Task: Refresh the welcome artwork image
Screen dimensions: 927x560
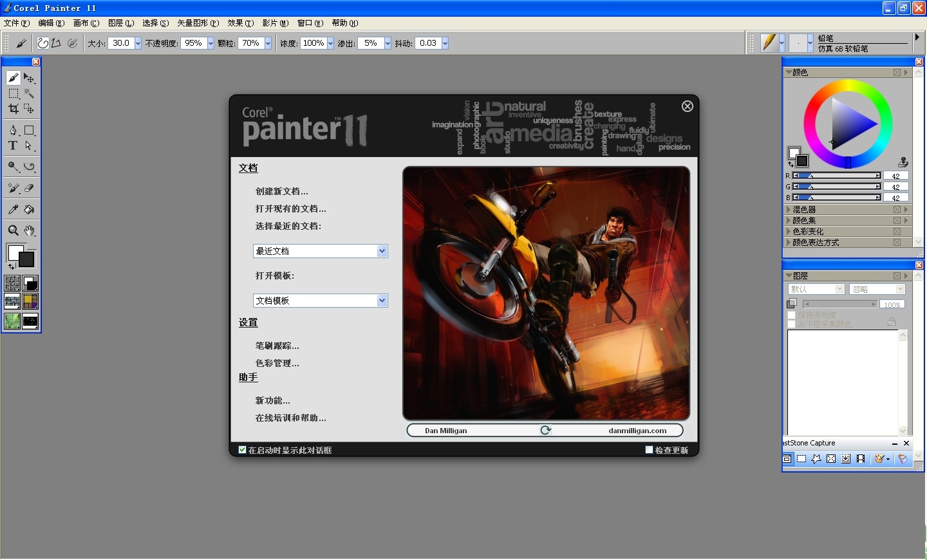Action: pyautogui.click(x=545, y=430)
